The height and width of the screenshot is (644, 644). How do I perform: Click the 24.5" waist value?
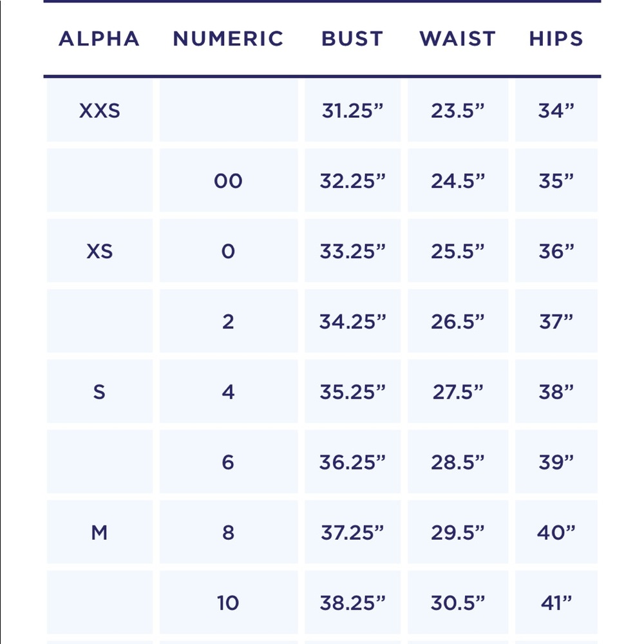458,181
